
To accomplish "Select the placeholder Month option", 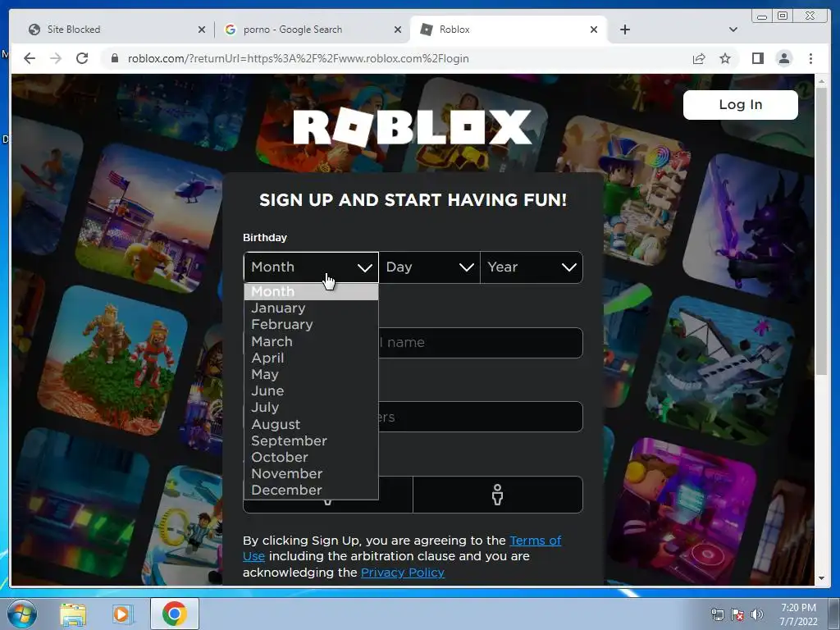I will point(311,292).
